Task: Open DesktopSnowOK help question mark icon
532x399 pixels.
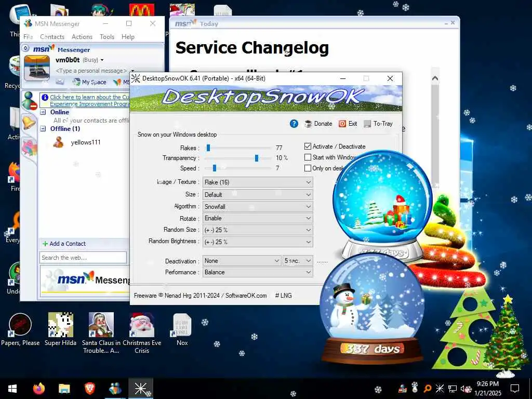Action: (294, 124)
